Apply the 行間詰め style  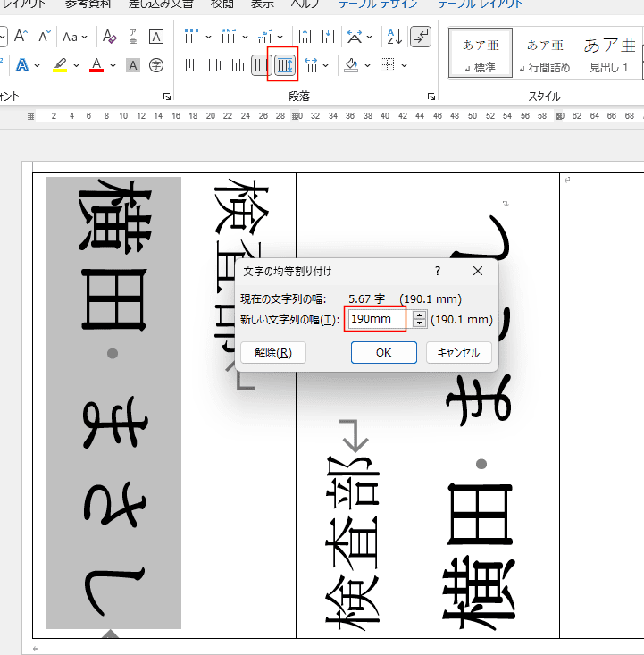tap(545, 53)
